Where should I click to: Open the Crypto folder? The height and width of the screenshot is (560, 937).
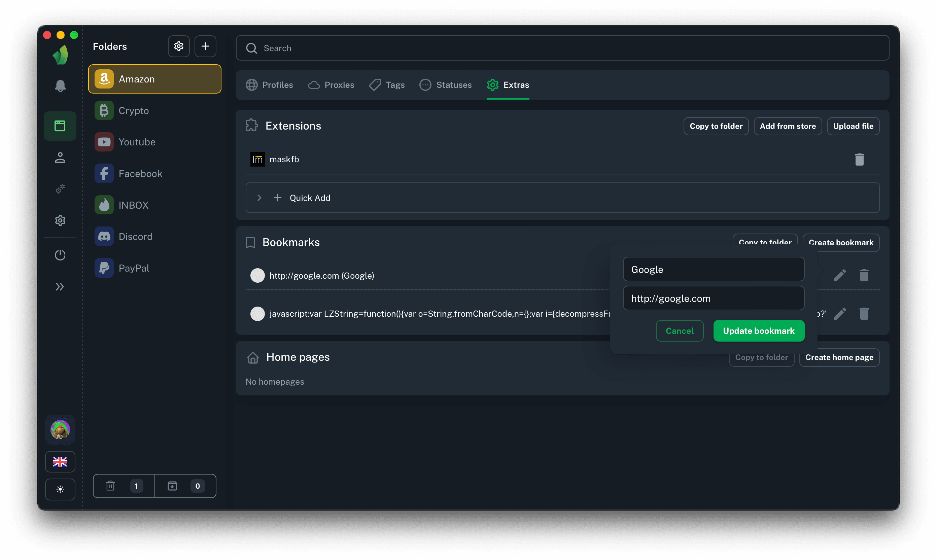coord(134,111)
